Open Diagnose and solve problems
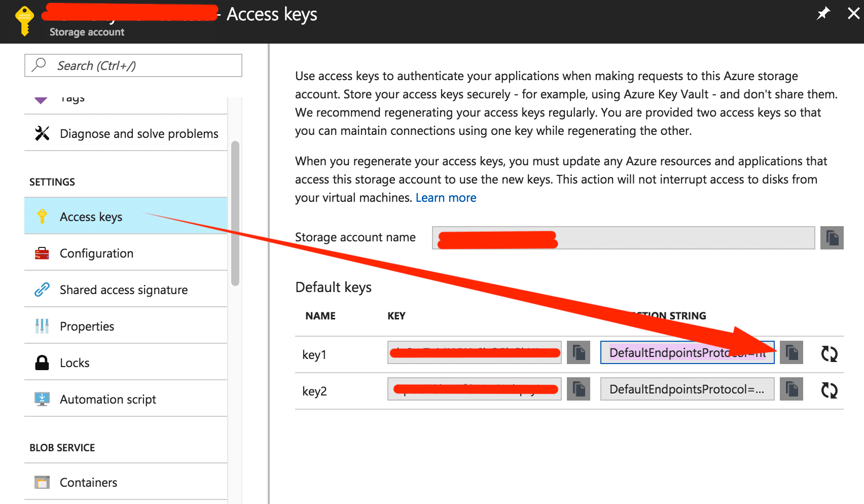 [126, 133]
